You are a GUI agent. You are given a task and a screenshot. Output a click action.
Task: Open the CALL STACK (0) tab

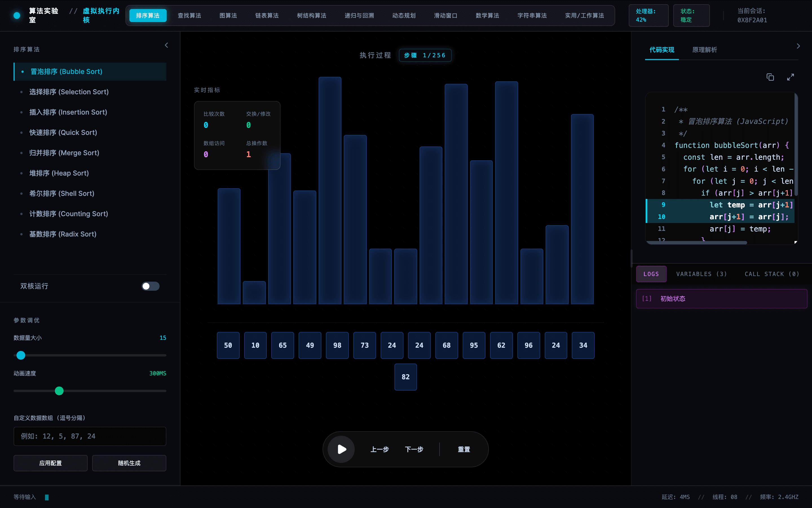[772, 274]
